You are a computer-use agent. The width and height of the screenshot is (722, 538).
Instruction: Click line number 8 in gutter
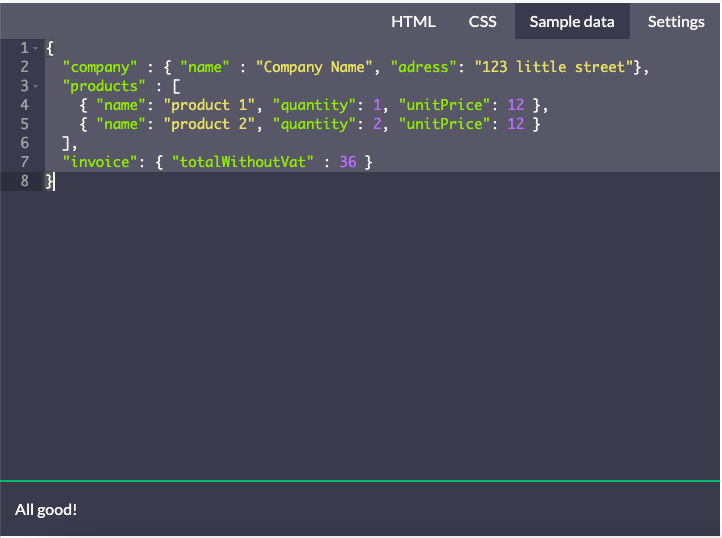(x=24, y=181)
